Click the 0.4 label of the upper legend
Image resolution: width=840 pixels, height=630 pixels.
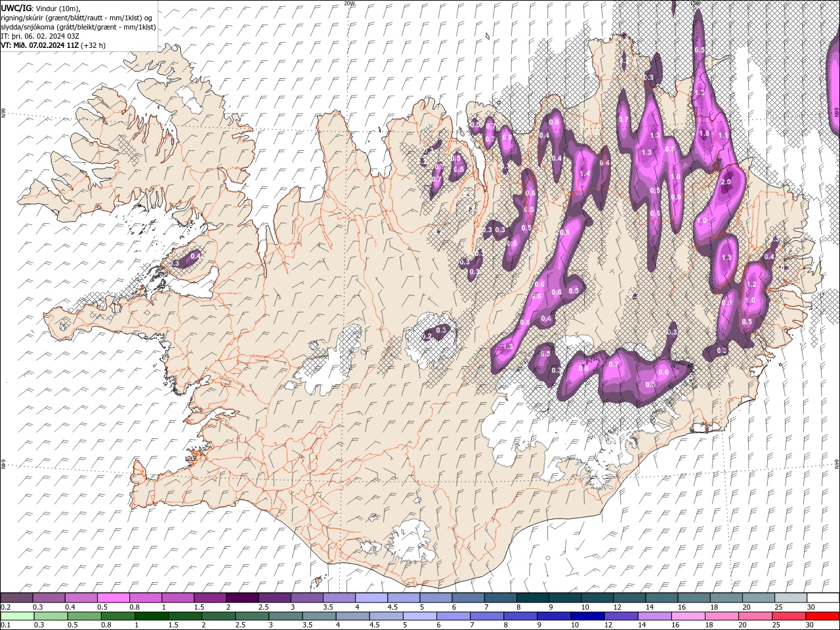pyautogui.click(x=70, y=607)
